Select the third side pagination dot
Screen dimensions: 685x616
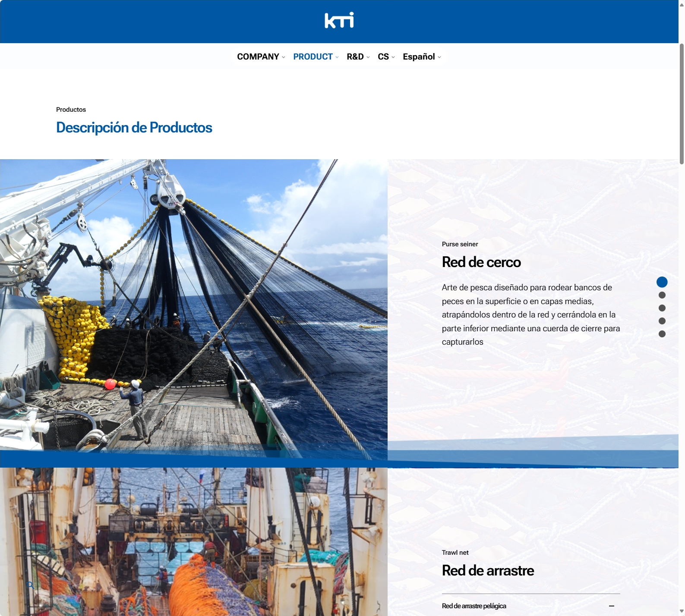pyautogui.click(x=662, y=308)
